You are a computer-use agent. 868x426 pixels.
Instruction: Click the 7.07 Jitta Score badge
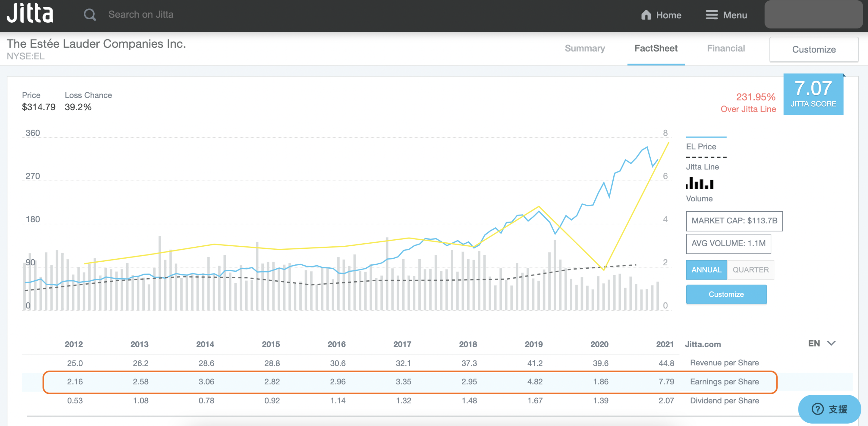[x=813, y=94]
